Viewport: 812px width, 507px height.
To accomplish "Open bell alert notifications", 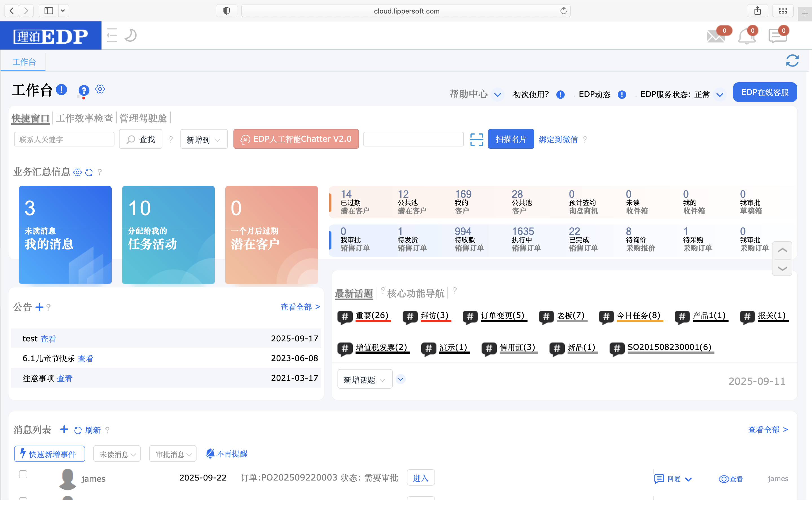I will 747,36.
